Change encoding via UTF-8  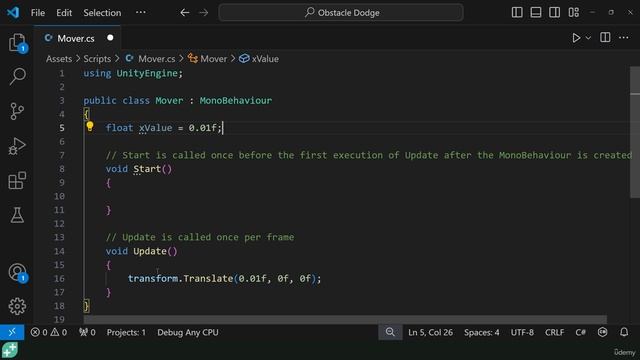[522, 332]
